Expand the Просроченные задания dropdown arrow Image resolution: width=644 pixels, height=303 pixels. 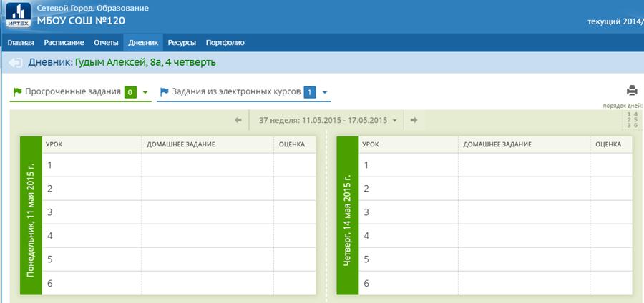tap(145, 93)
